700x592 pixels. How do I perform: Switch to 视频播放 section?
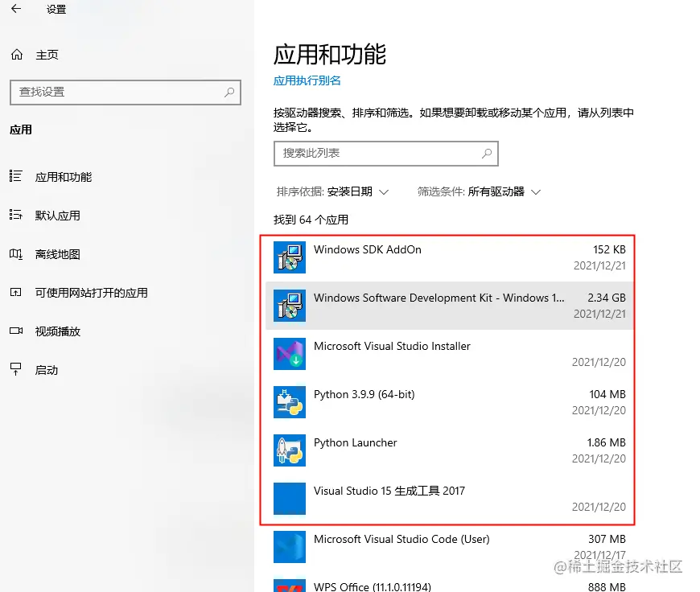tap(58, 331)
